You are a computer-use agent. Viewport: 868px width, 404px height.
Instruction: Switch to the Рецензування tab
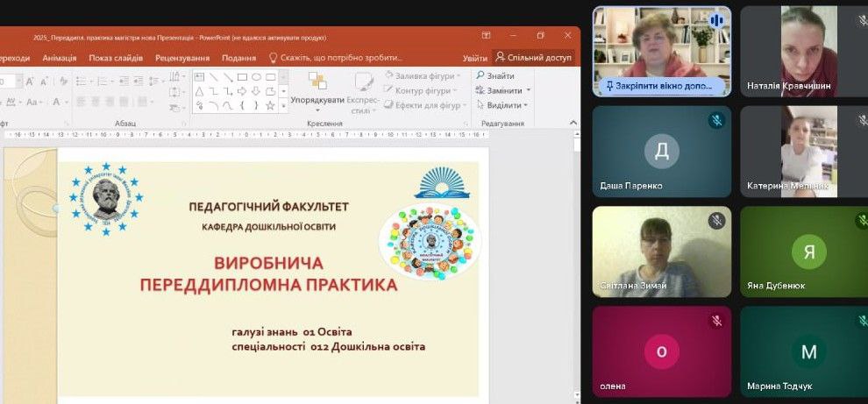click(x=182, y=58)
